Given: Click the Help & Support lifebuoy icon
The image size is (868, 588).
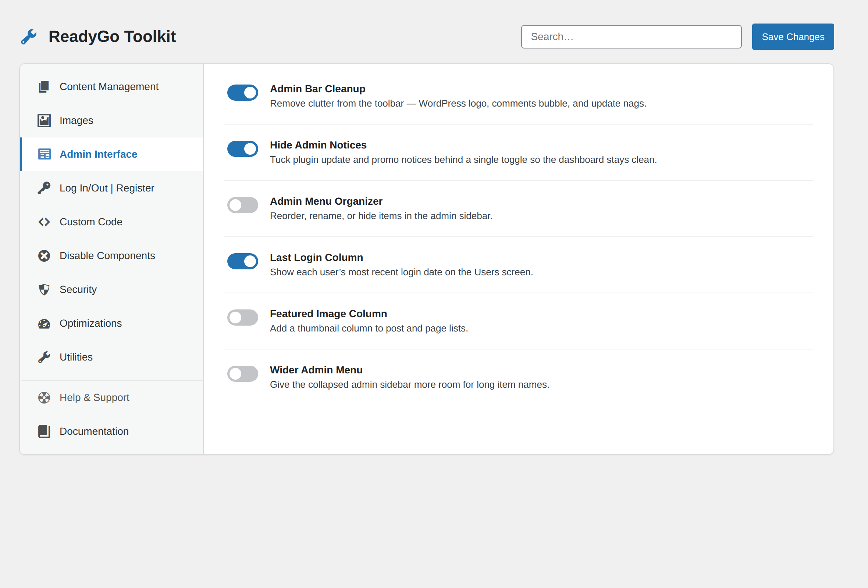Looking at the screenshot, I should (44, 398).
